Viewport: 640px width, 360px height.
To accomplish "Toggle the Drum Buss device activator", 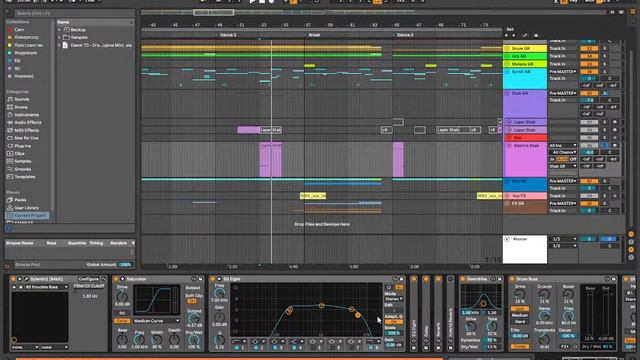I will pyautogui.click(x=513, y=279).
